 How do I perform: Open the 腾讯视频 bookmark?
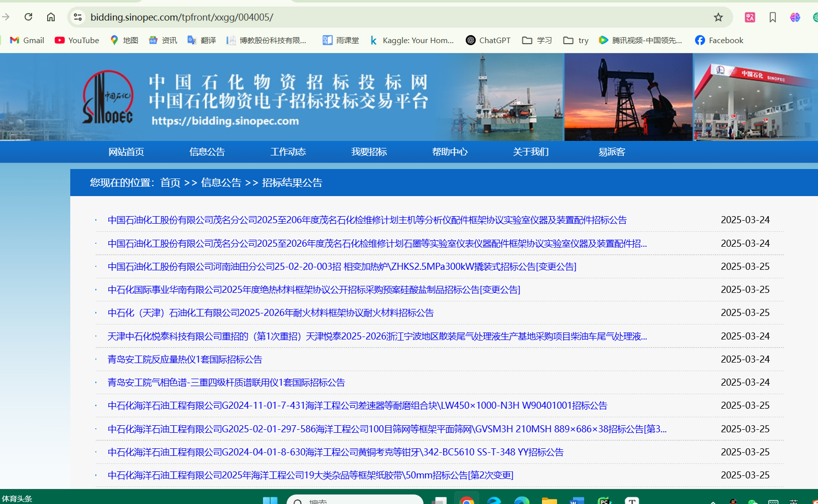641,40
